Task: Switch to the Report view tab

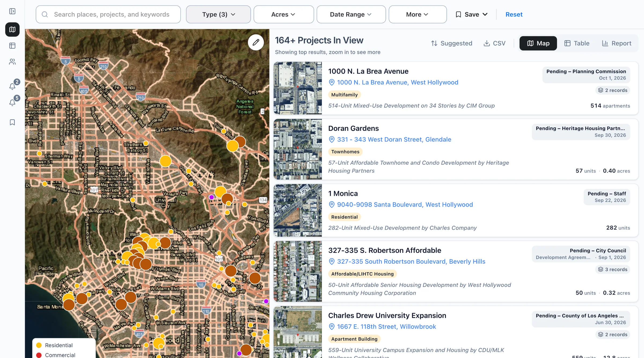Action: pyautogui.click(x=617, y=43)
